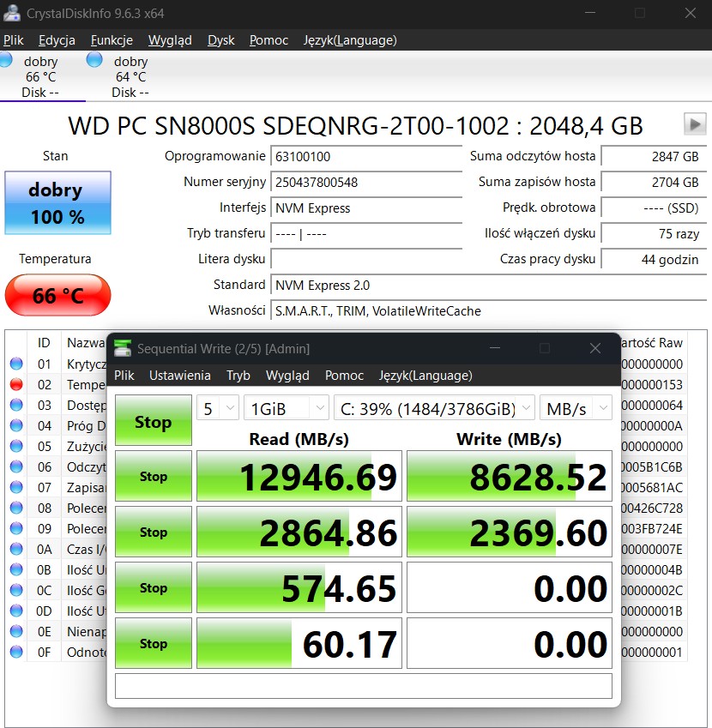Click the dobry 100 % health status box
The height and width of the screenshot is (728, 712).
click(x=57, y=203)
